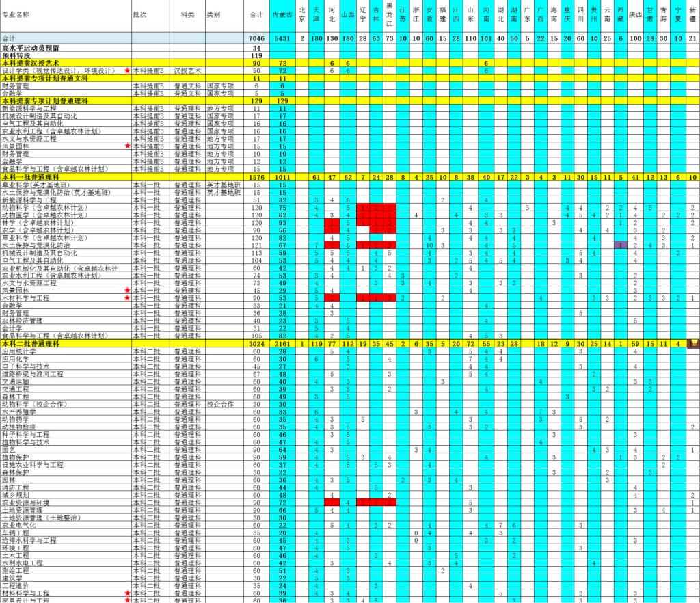Click the 科类 column header

point(187,14)
